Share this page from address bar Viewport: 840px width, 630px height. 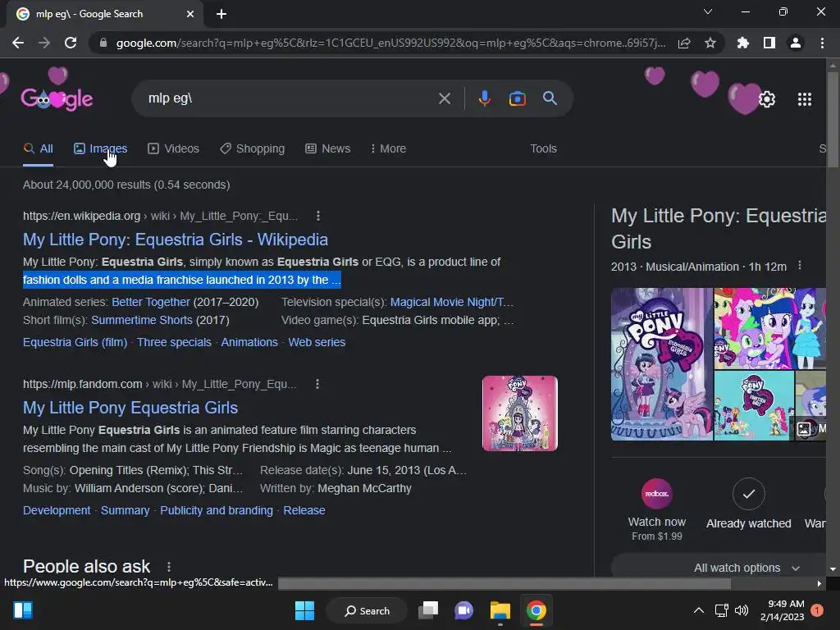(x=684, y=43)
